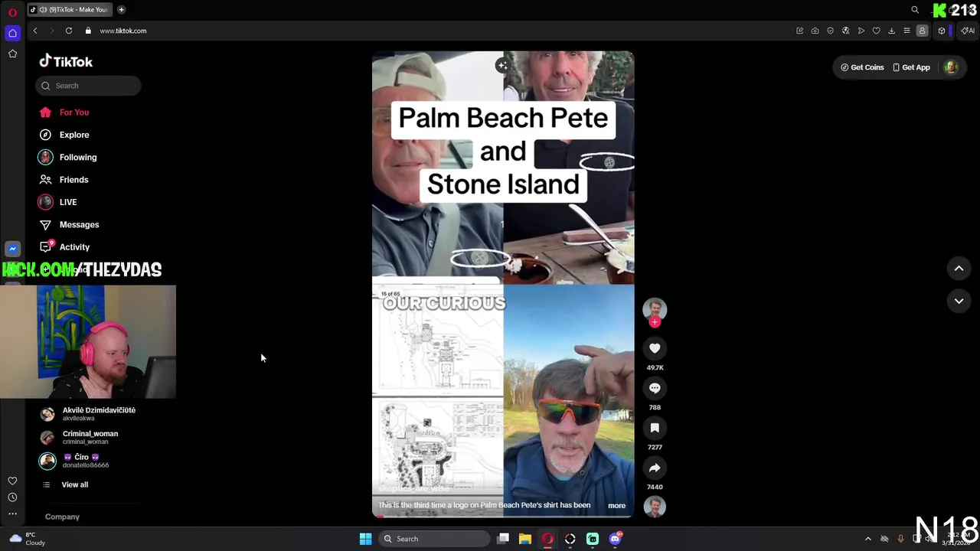
Task: Open the Akvilė Dzimidavičiūtė followed account
Action: 88,414
